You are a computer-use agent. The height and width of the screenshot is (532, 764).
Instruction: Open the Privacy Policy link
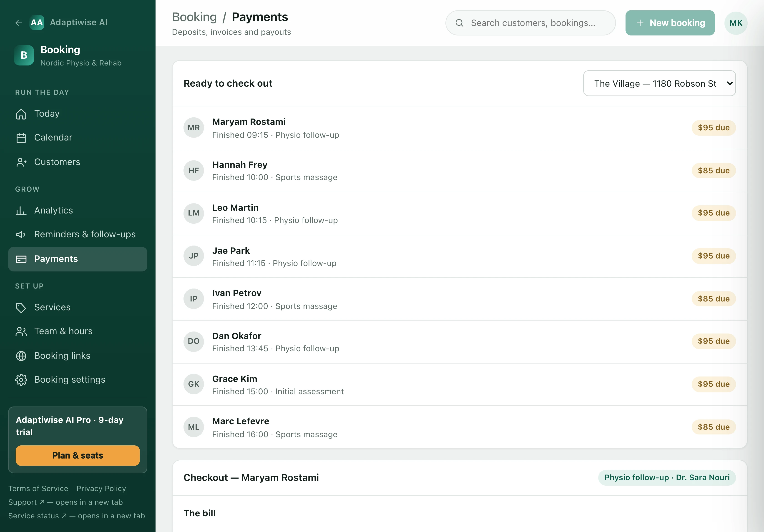coord(101,488)
